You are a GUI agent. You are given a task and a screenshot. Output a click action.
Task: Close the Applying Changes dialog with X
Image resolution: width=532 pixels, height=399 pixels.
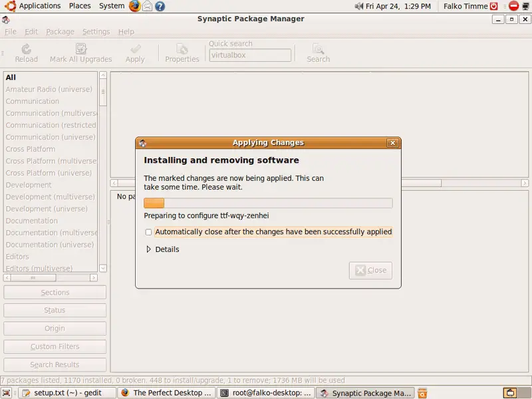392,143
